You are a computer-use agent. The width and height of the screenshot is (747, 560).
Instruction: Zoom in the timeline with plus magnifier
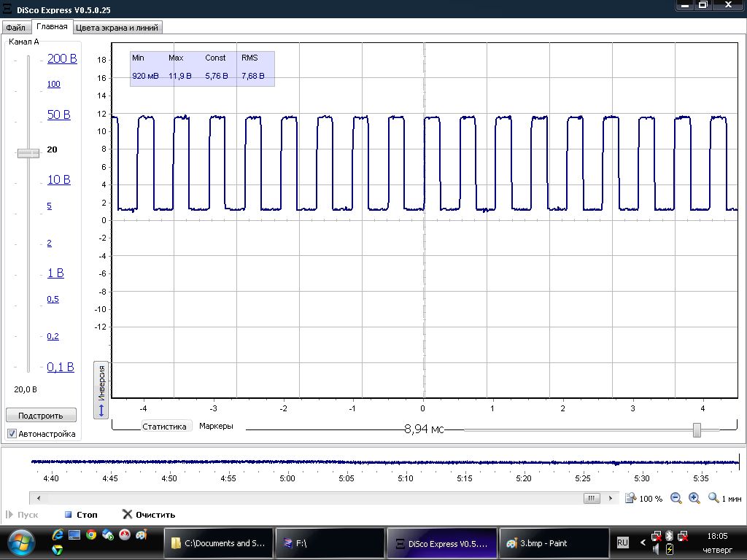point(694,498)
